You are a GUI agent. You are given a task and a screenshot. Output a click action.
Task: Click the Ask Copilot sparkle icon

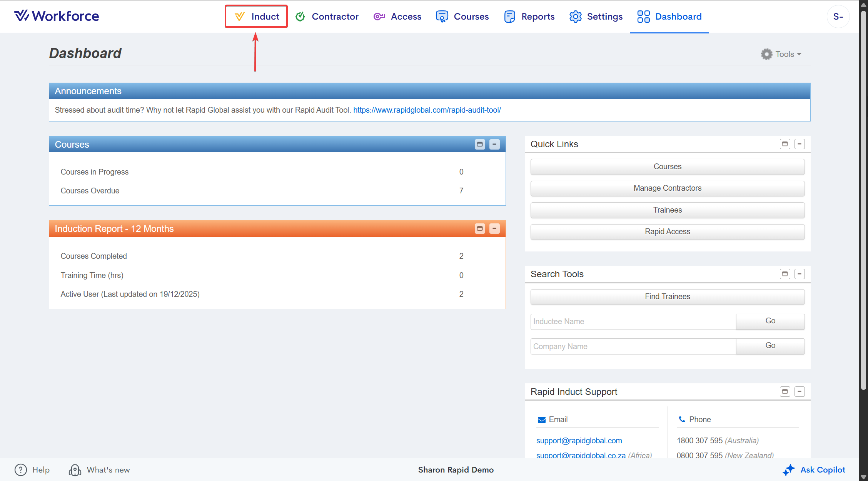click(789, 469)
